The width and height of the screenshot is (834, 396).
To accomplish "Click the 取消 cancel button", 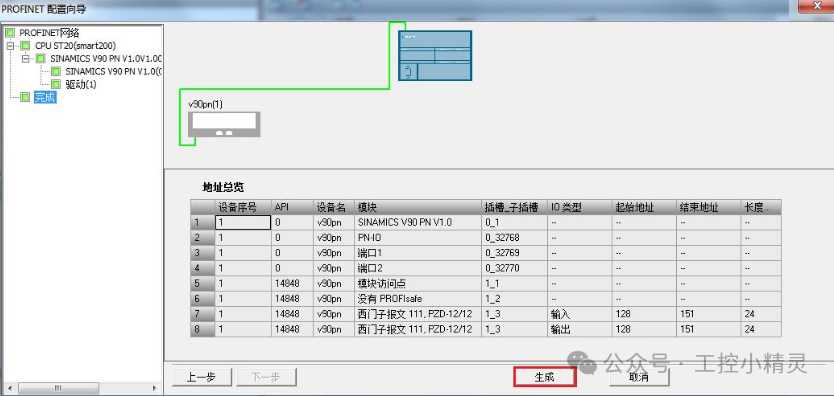I will 639,377.
